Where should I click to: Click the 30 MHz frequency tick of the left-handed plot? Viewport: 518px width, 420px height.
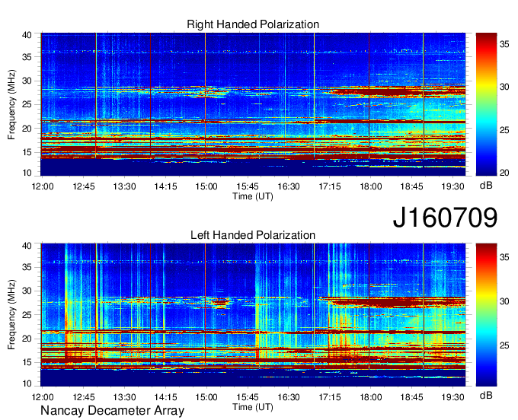(x=27, y=291)
